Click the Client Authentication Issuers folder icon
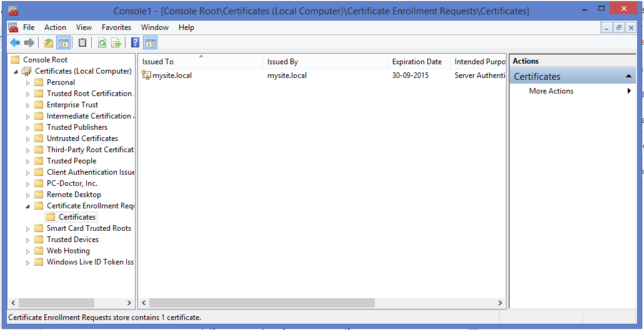Image resolution: width=644 pixels, height=330 pixels. point(39,172)
